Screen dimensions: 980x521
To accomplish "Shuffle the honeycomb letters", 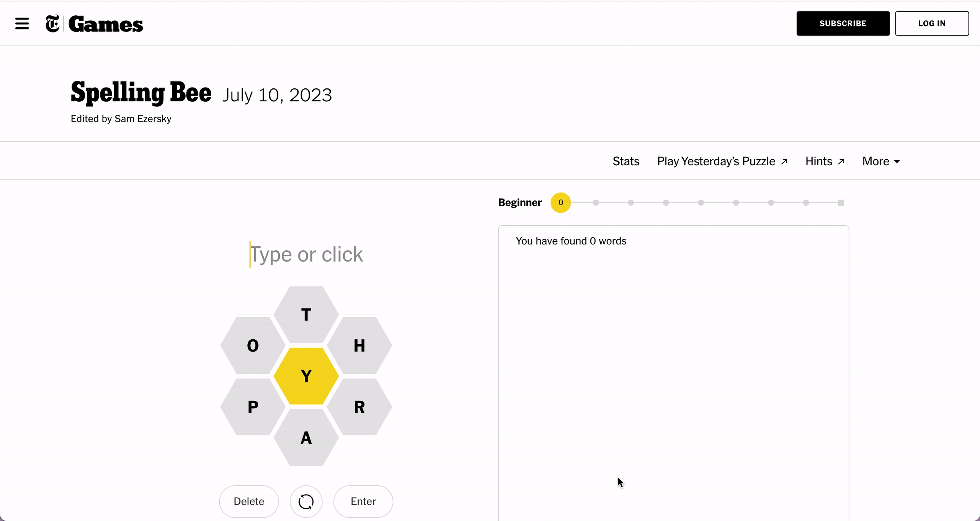I will pyautogui.click(x=306, y=501).
